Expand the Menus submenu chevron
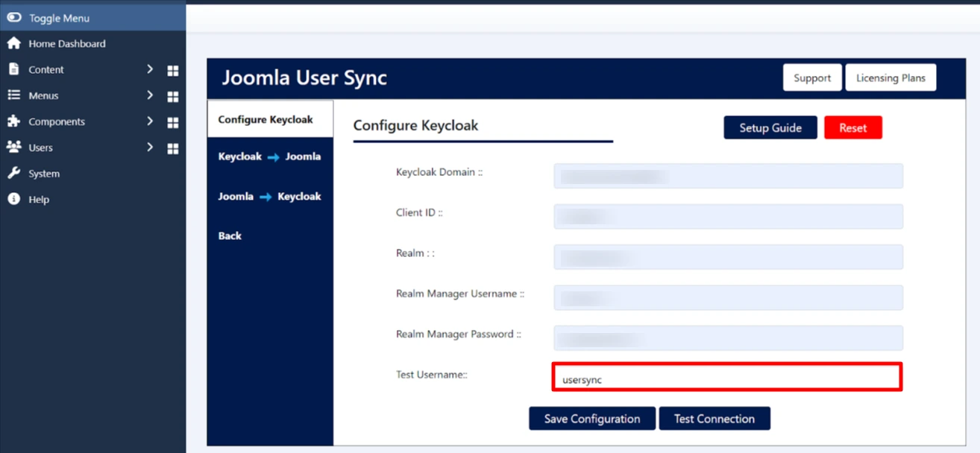The height and width of the screenshot is (453, 980). [x=150, y=95]
